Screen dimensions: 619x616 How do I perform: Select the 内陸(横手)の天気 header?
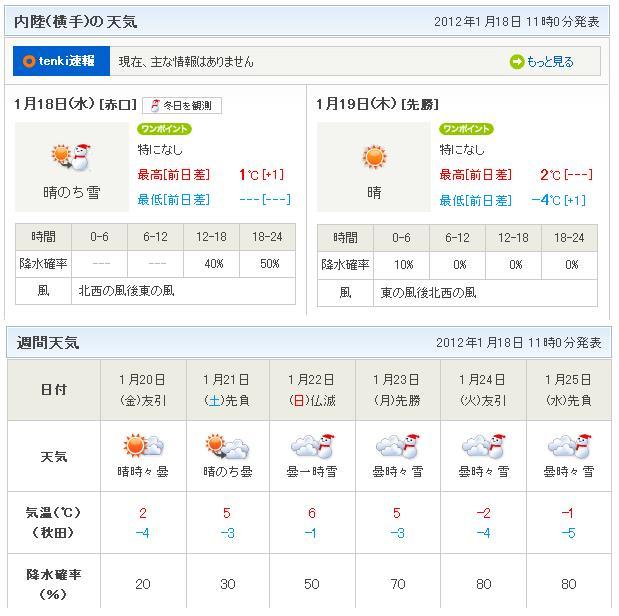77,21
